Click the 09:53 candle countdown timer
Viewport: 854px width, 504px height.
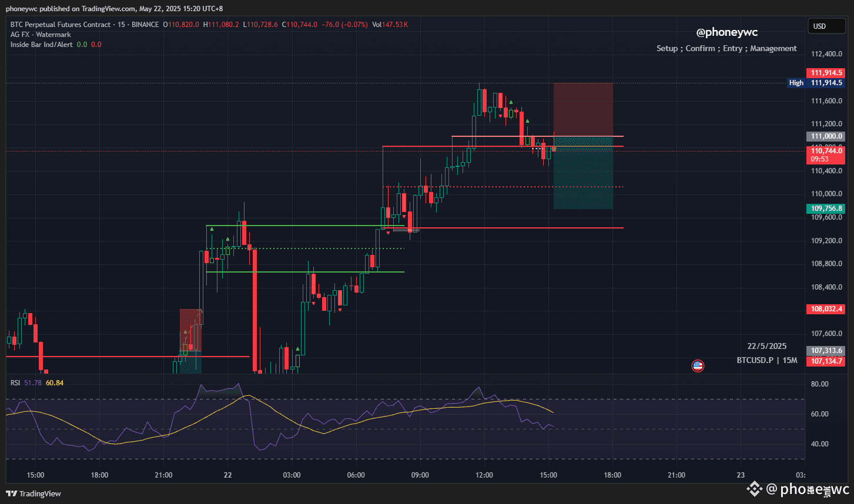click(x=820, y=159)
